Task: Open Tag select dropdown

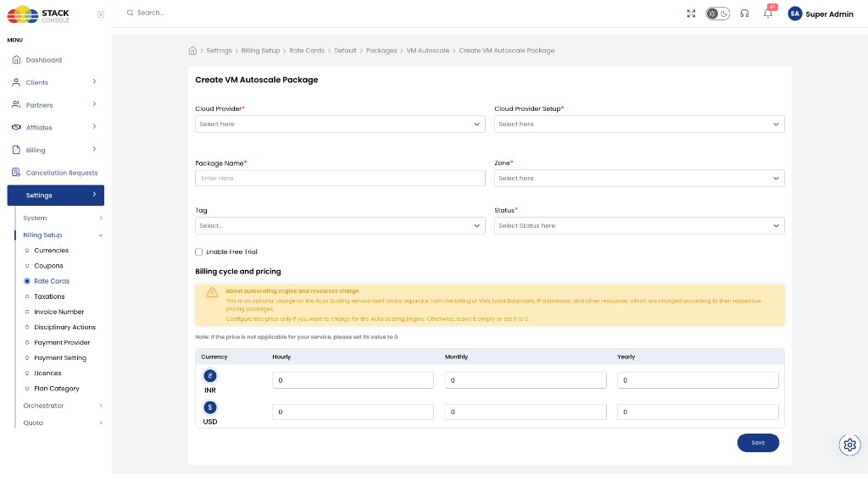Action: click(340, 225)
